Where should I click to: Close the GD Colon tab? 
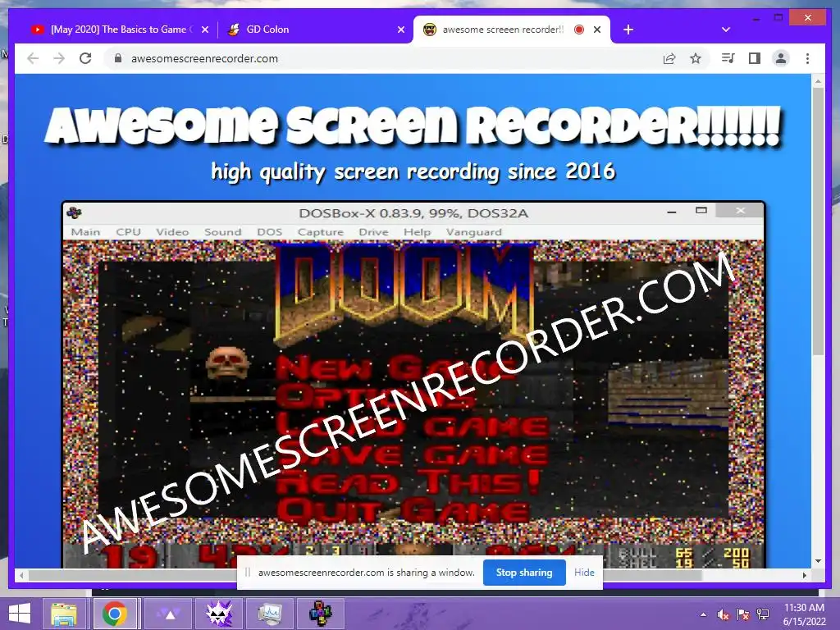click(400, 30)
